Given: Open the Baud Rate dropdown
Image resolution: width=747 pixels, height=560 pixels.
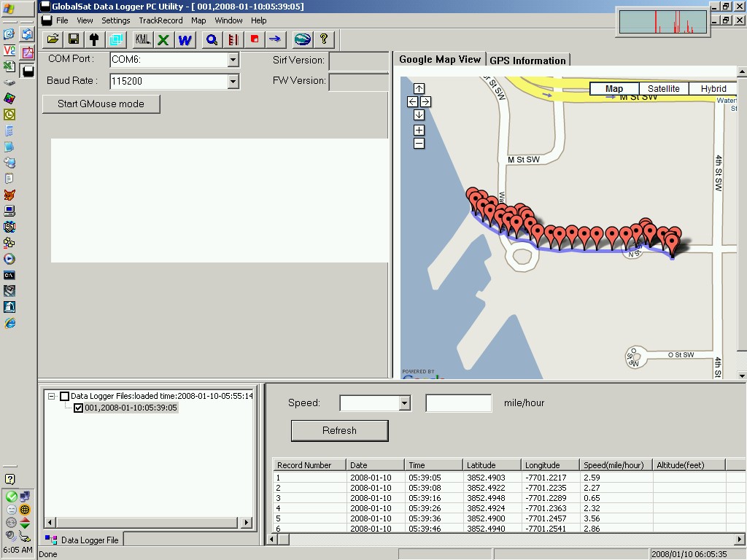Looking at the screenshot, I should click(x=233, y=82).
